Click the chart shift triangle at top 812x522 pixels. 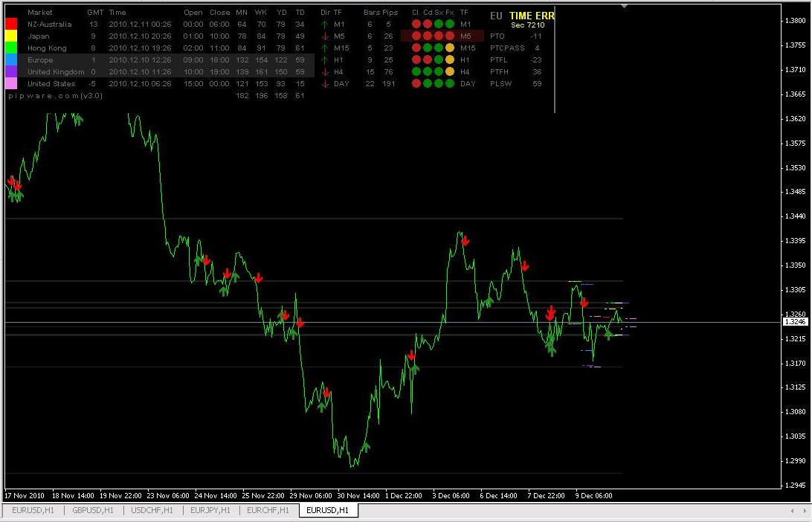point(624,6)
